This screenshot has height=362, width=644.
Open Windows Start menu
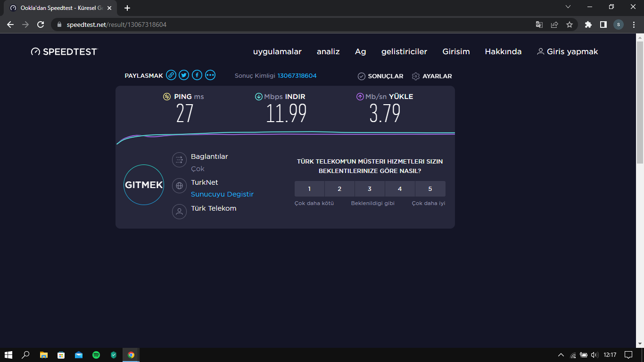pyautogui.click(x=8, y=355)
